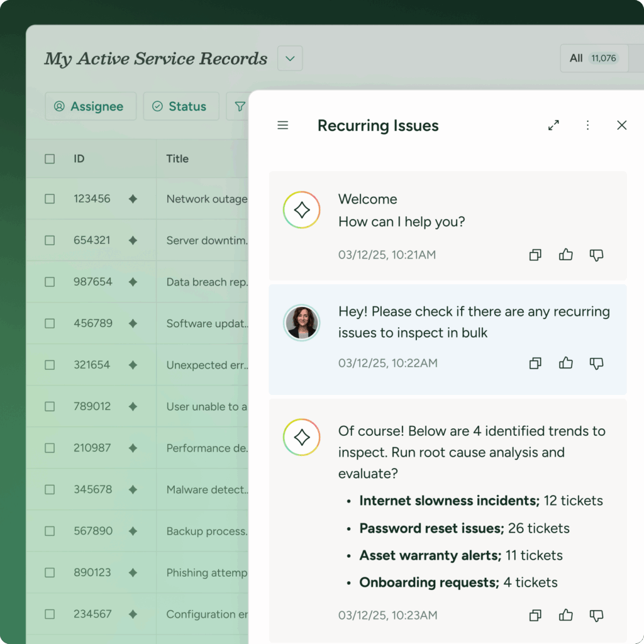This screenshot has width=644, height=644.
Task: Click the diamond icon beside ID 567890
Action: coord(133,531)
